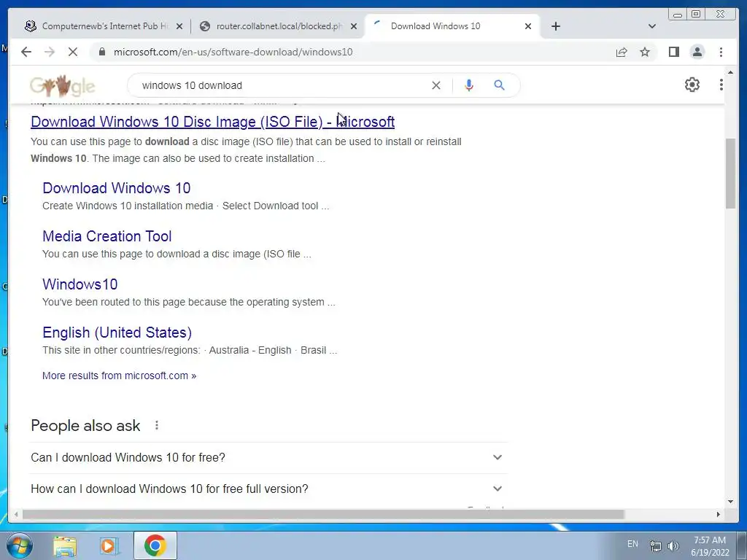The image size is (747, 560).
Task: Click 'You've been routed to this page' snippet
Action: (x=189, y=303)
